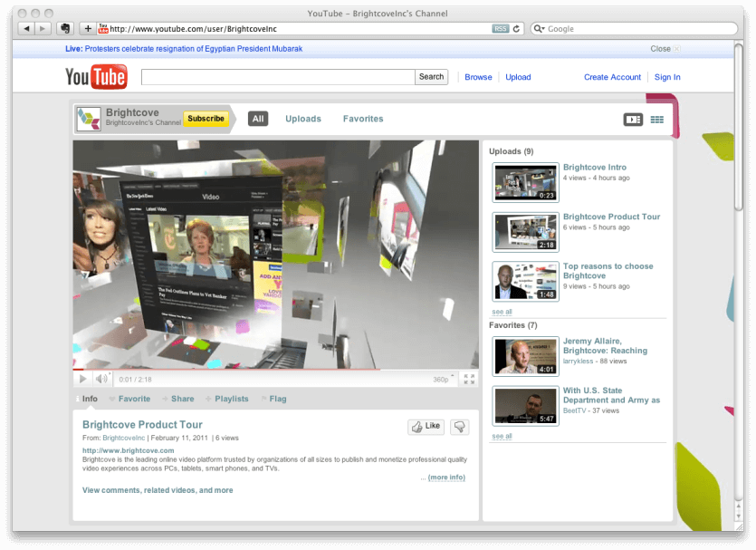The width and height of the screenshot is (756, 550).
Task: Open the Share tab below the video
Action: point(178,399)
